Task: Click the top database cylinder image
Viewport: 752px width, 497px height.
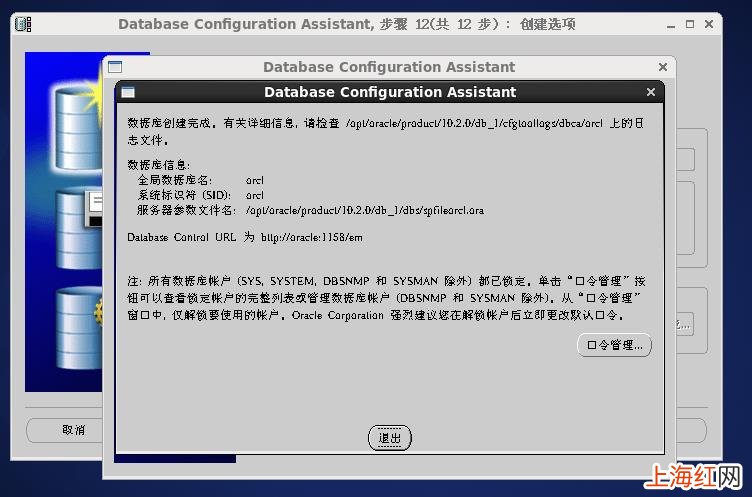Action: (x=78, y=129)
